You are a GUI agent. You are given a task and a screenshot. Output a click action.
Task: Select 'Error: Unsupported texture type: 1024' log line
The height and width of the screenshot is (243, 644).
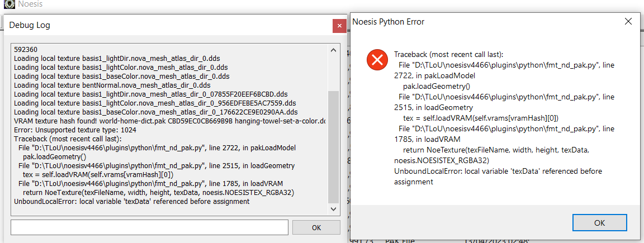pos(75,130)
